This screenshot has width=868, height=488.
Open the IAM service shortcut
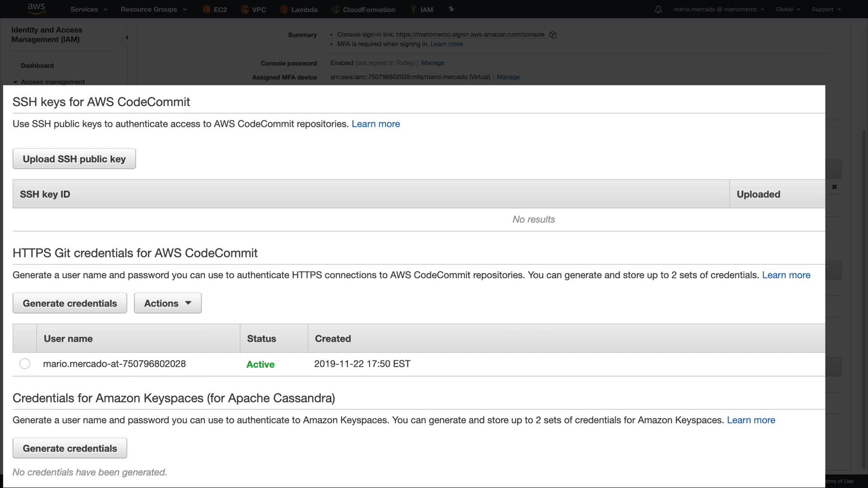421,9
